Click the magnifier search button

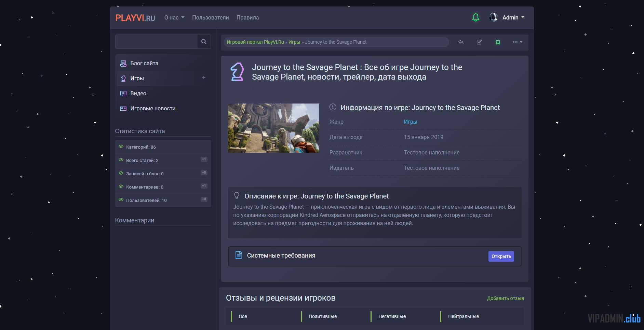tap(204, 42)
